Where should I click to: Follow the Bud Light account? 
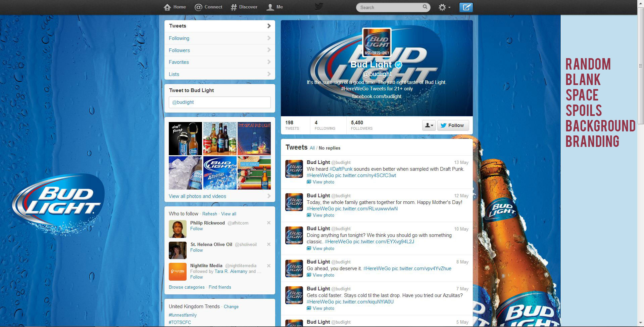[x=453, y=125]
